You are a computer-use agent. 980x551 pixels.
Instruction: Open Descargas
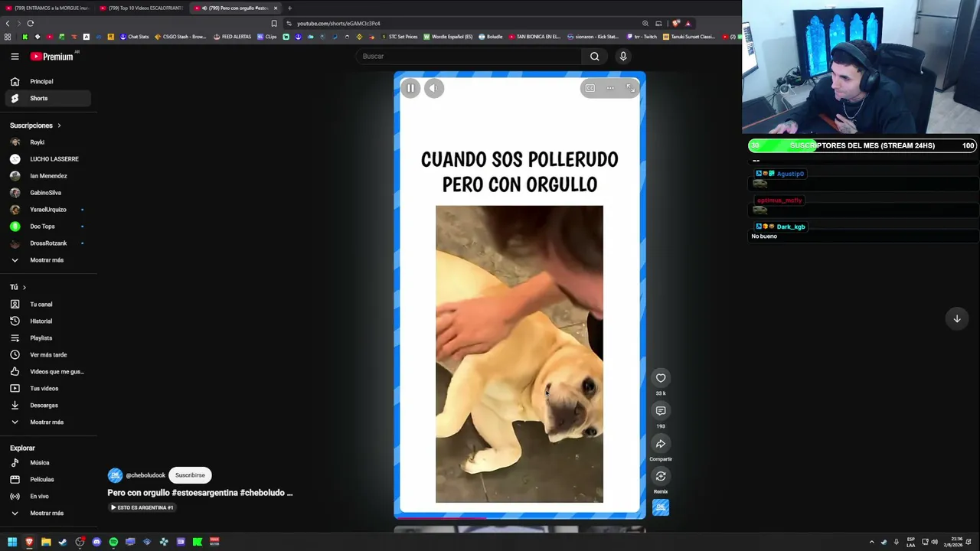coord(47,406)
